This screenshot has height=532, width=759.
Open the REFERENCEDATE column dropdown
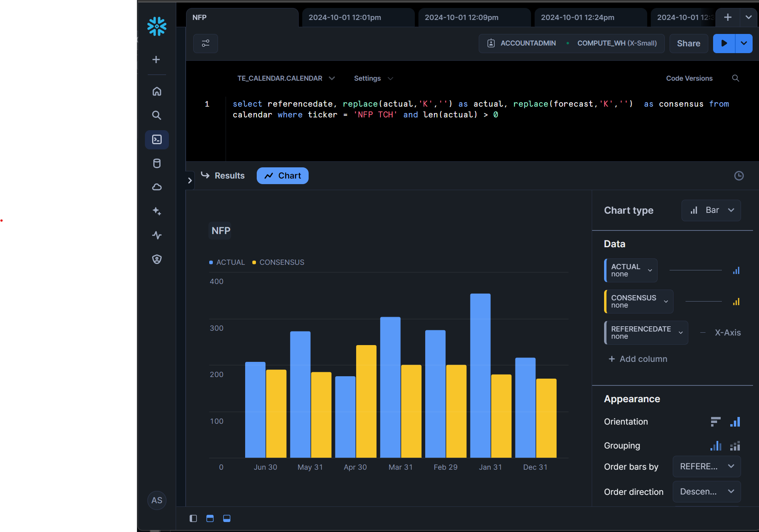tap(646, 333)
